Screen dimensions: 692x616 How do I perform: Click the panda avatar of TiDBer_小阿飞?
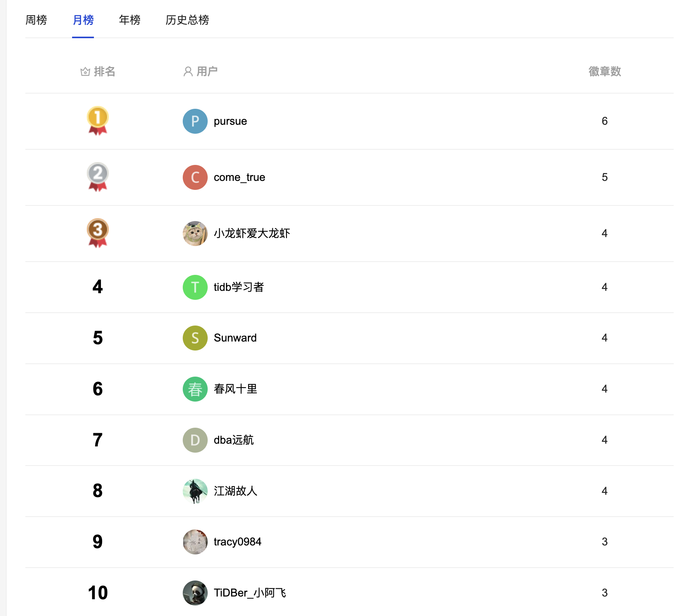pyautogui.click(x=195, y=593)
